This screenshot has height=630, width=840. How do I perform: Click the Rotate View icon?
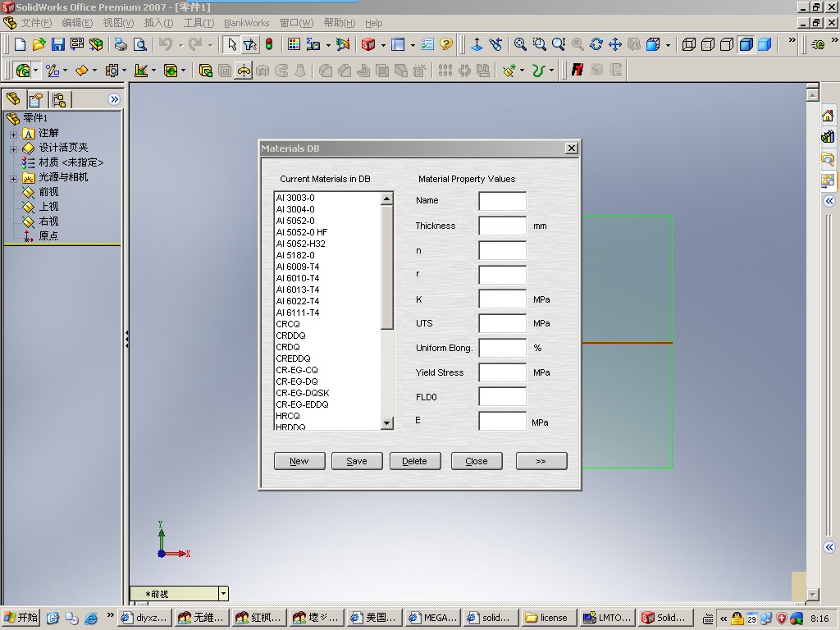[x=596, y=44]
